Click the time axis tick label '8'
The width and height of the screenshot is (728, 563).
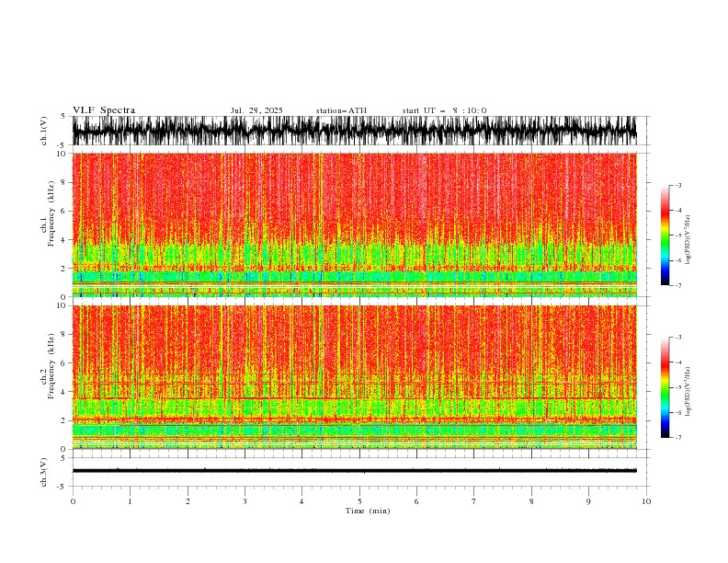point(531,501)
